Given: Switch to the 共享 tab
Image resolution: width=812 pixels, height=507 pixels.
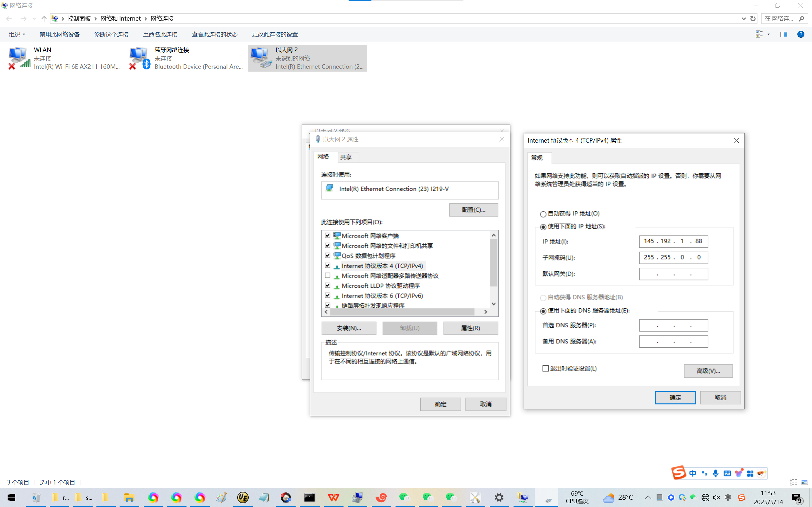Looking at the screenshot, I should (x=346, y=157).
